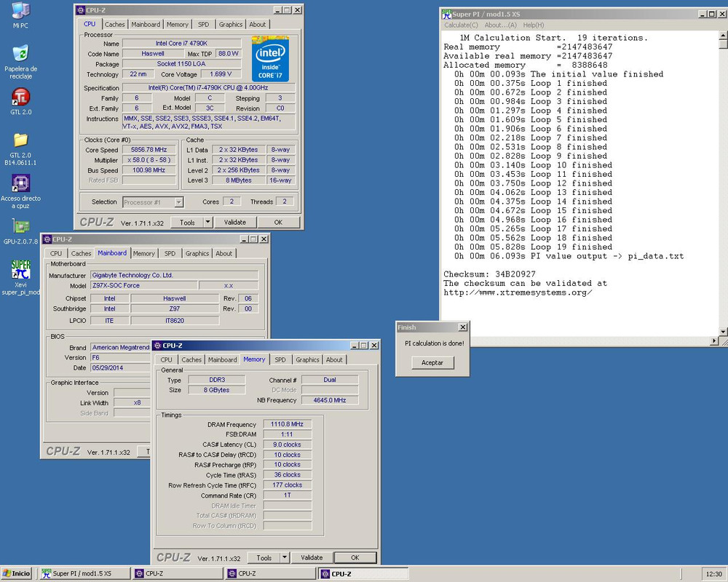Launch Acceso directo a cpuz icon
The image size is (728, 582).
(20, 191)
